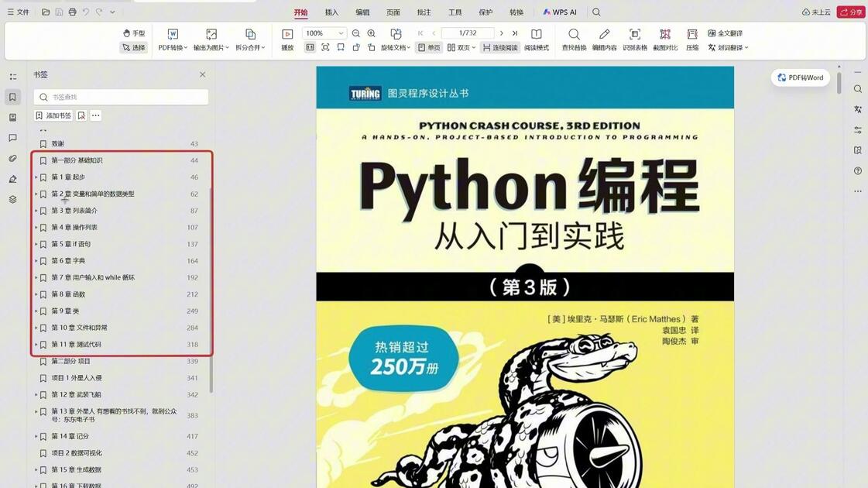868x488 pixels.
Task: Click the undo arrow icon
Action: click(86, 12)
